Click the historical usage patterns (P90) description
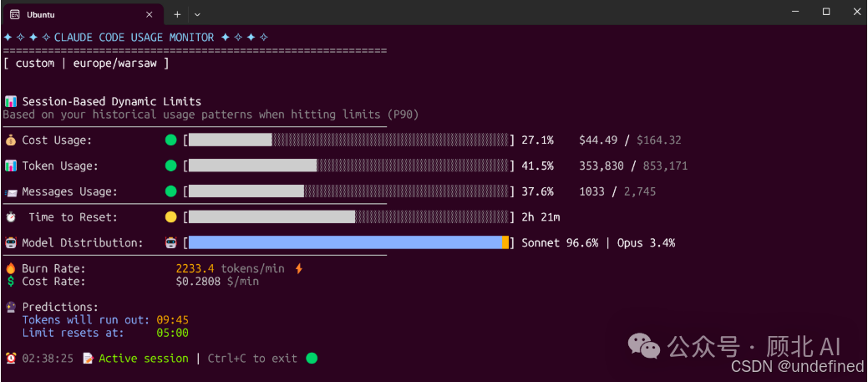This screenshot has height=382, width=868. click(211, 115)
